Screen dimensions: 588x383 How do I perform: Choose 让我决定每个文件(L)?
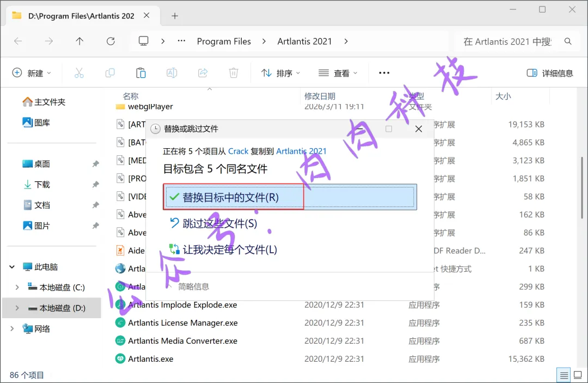tap(223, 250)
